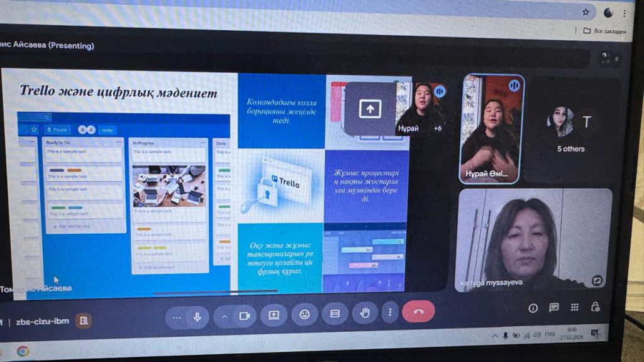Bookmark this page with the star icon
644x362 pixels.
coord(586,12)
